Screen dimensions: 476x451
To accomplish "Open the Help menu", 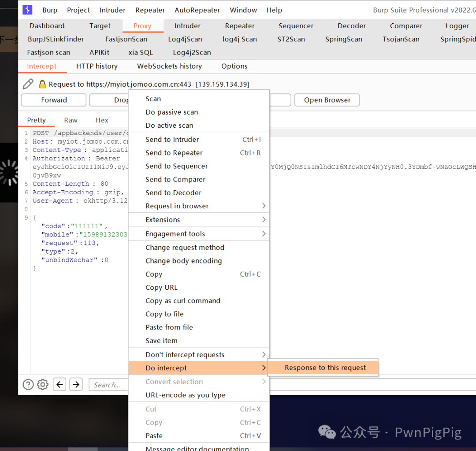I will [274, 10].
